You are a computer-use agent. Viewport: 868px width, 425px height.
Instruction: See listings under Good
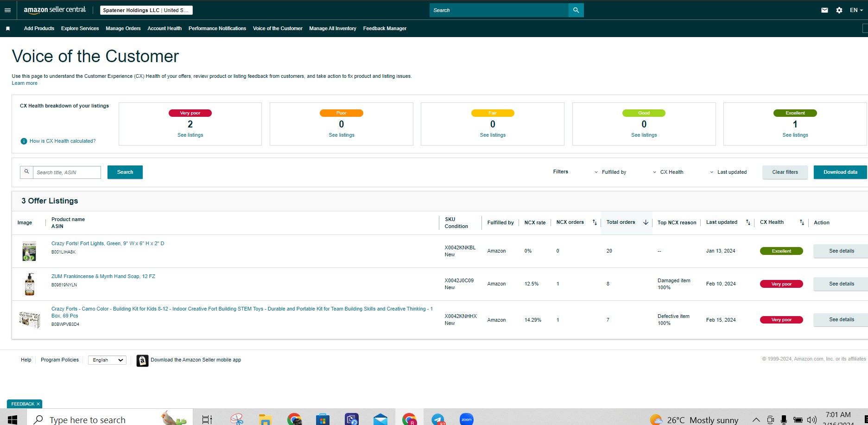[x=644, y=135]
